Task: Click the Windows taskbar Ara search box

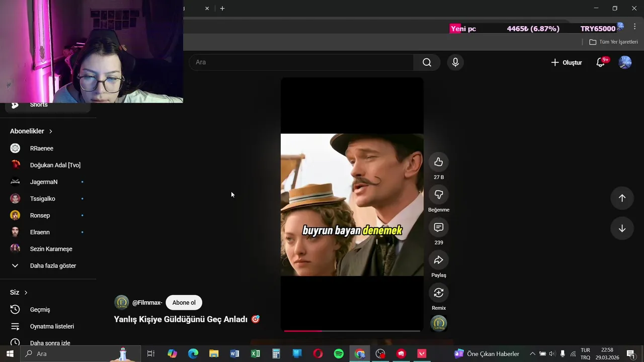Action: click(x=80, y=354)
